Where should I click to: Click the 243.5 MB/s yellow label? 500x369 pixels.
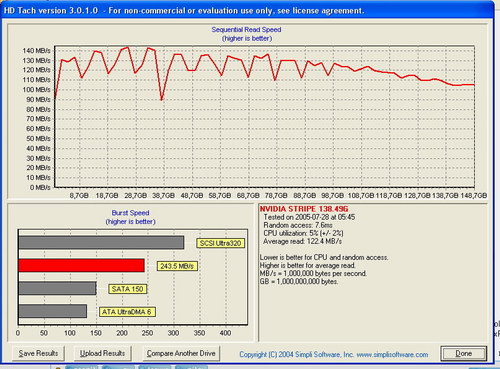pos(177,266)
